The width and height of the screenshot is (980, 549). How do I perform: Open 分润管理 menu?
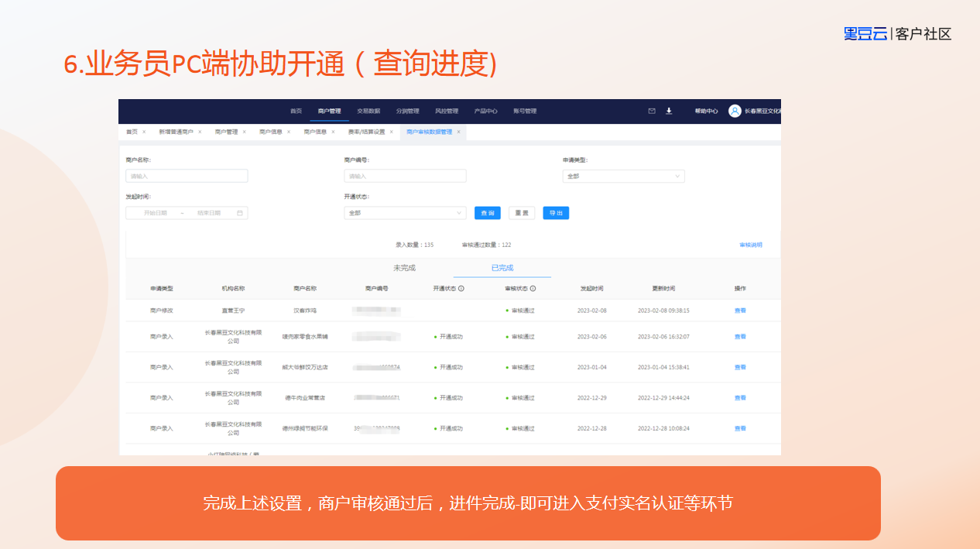click(407, 111)
